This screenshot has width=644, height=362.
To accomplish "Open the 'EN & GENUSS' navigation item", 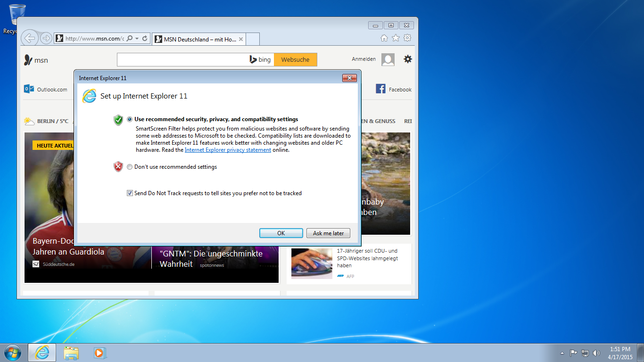I will 378,121.
